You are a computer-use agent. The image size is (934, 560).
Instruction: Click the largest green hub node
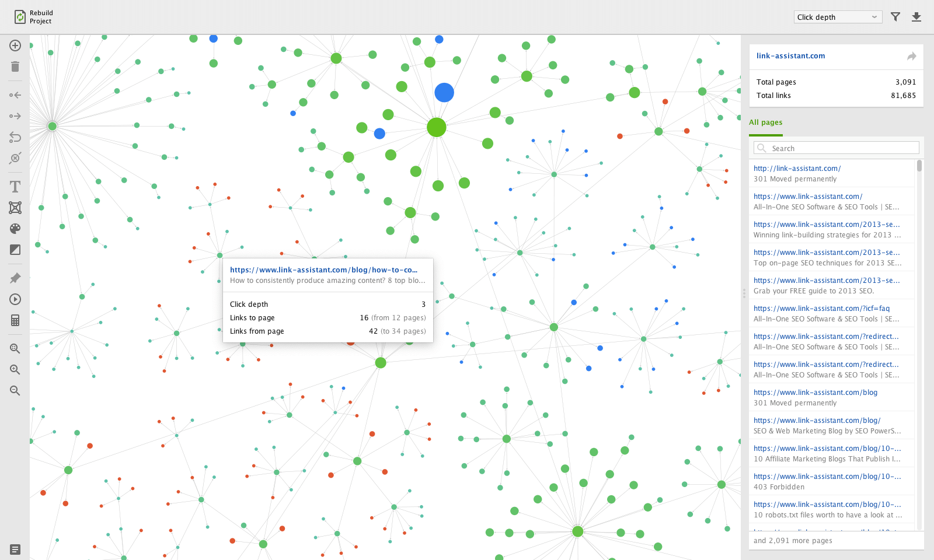click(437, 127)
